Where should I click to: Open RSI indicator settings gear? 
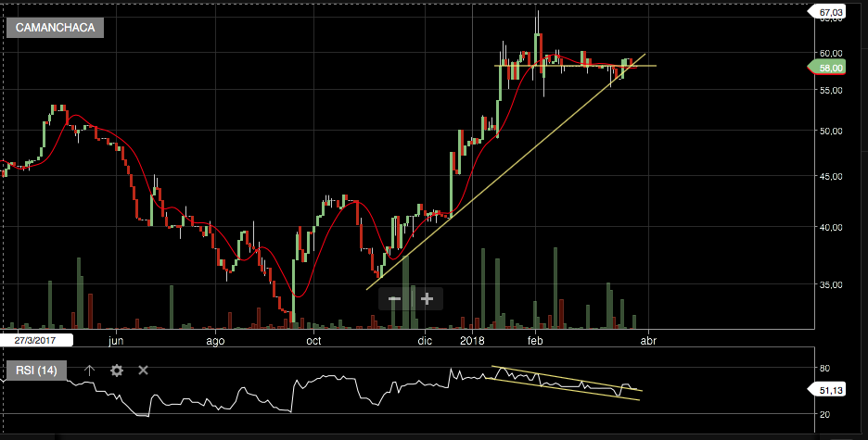[116, 371]
